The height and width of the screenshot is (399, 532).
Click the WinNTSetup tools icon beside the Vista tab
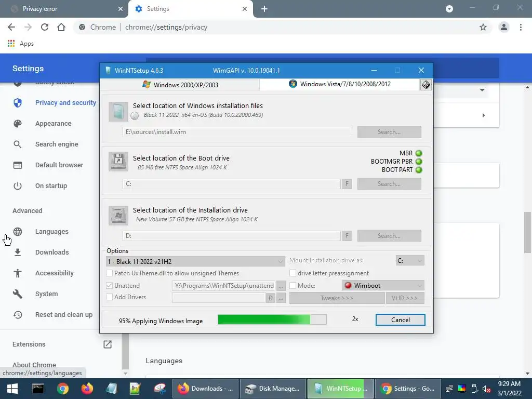click(x=425, y=85)
